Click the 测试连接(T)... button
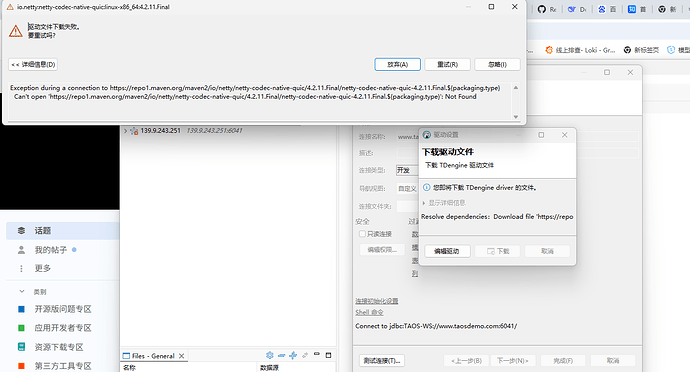Image resolution: width=690 pixels, height=372 pixels. [x=382, y=361]
